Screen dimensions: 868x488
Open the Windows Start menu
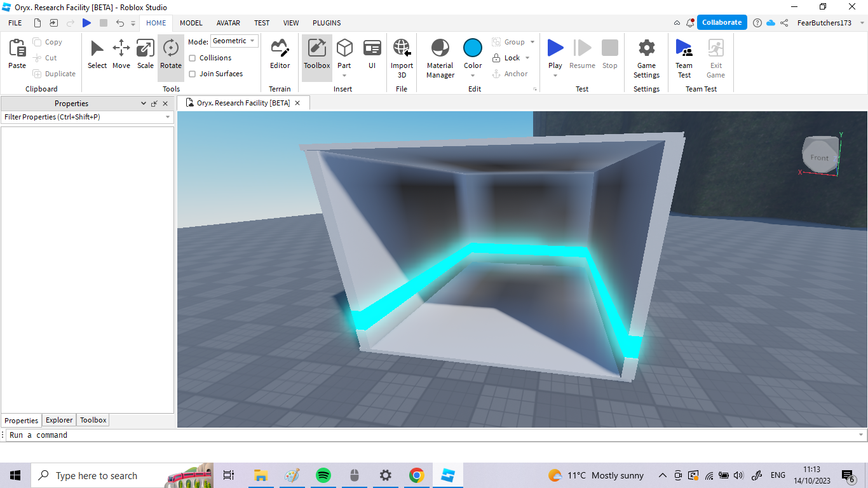pos(15,475)
